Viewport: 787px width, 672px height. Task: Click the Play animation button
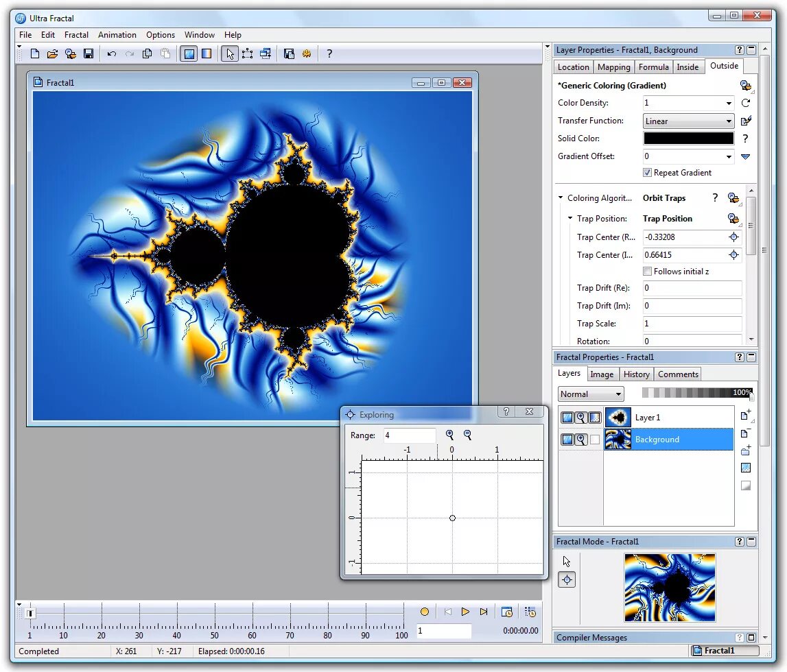click(465, 612)
